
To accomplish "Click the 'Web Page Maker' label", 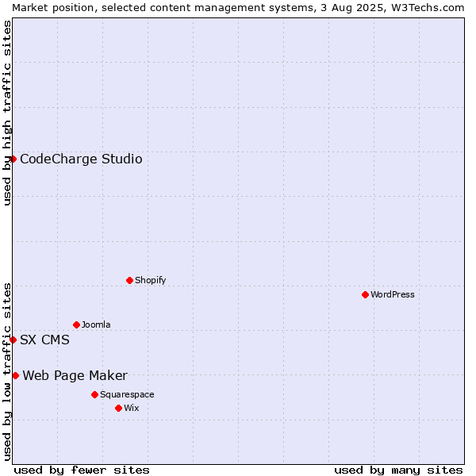I will [x=75, y=376].
